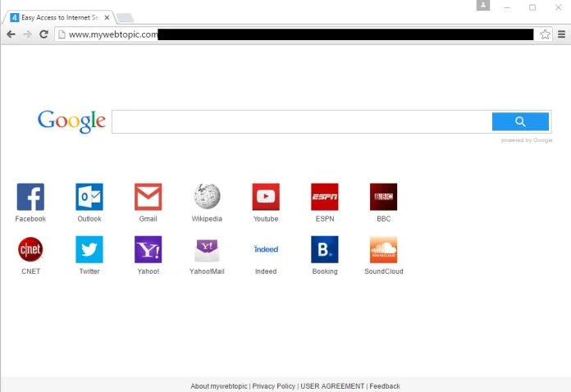Open the About mywebtopic link
Image resolution: width=571 pixels, height=392 pixels.
click(x=219, y=386)
